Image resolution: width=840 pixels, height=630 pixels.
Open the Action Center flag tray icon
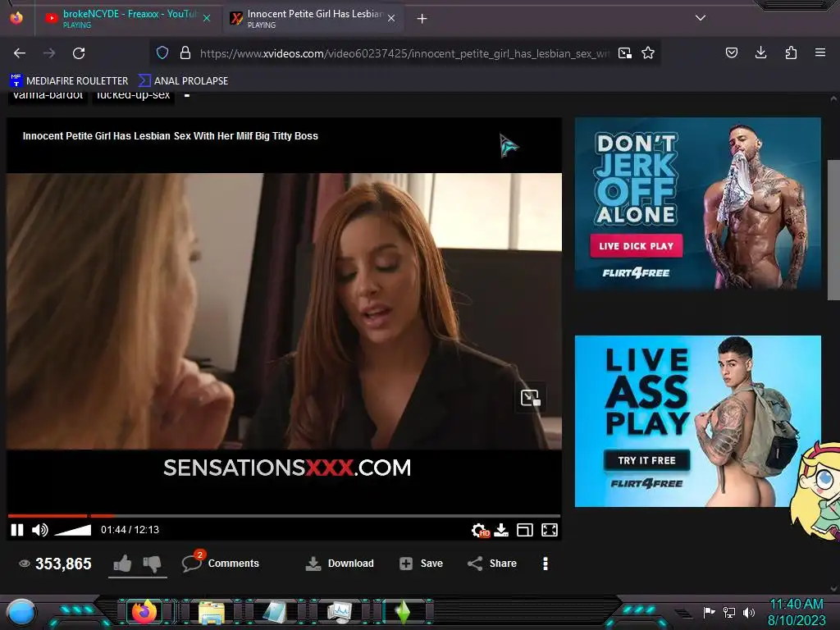[x=709, y=612]
